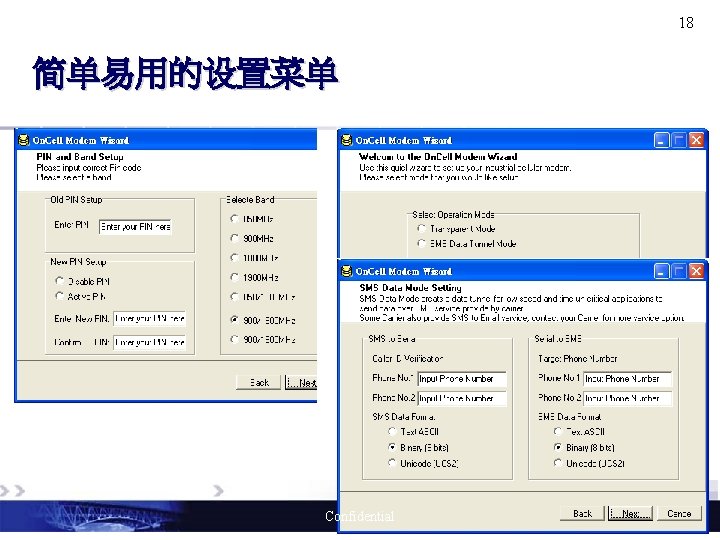Click Phone No.2 field under SMS to Serial
This screenshot has width=720, height=540.
[x=462, y=398]
